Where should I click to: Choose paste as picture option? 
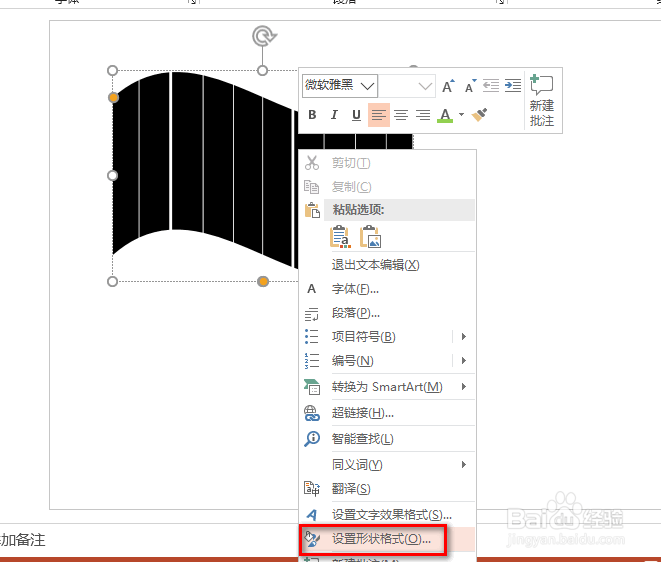[371, 237]
